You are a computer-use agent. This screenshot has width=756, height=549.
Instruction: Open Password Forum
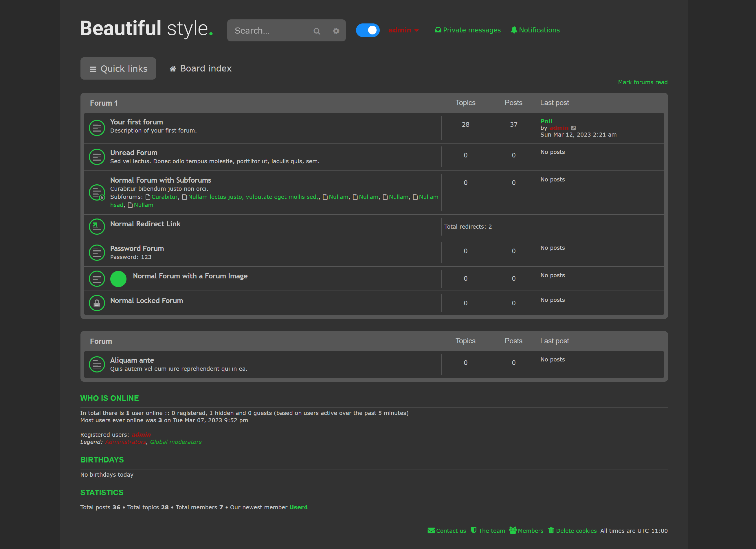click(137, 249)
